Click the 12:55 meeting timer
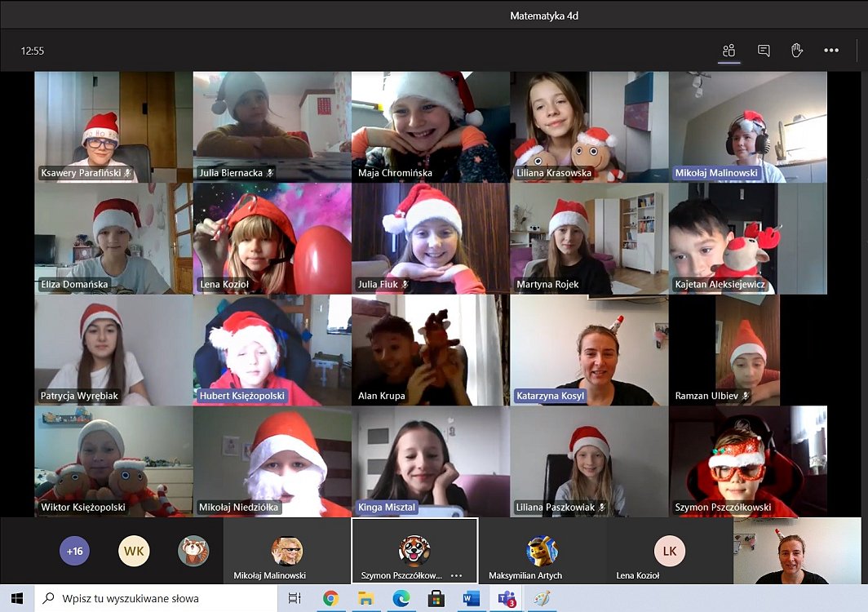Viewport: 868px width, 612px height. [32, 51]
